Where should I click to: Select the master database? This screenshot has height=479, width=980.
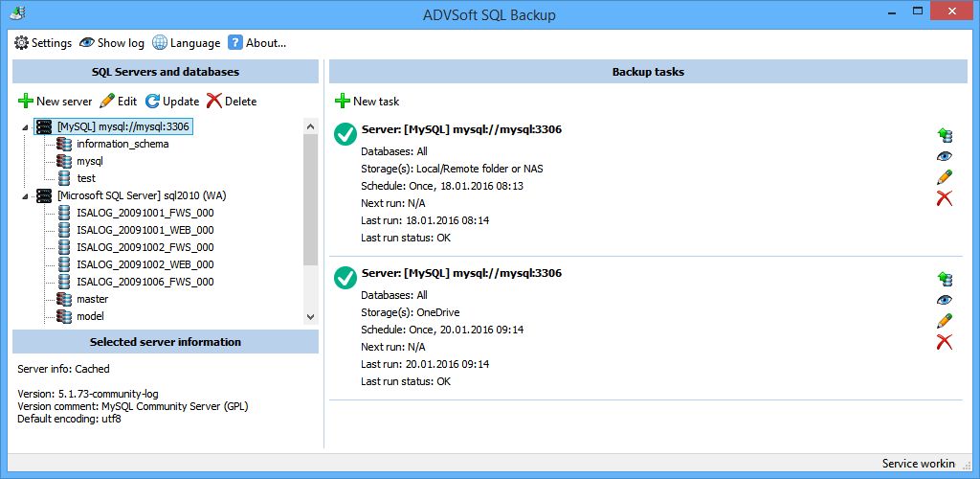click(93, 299)
